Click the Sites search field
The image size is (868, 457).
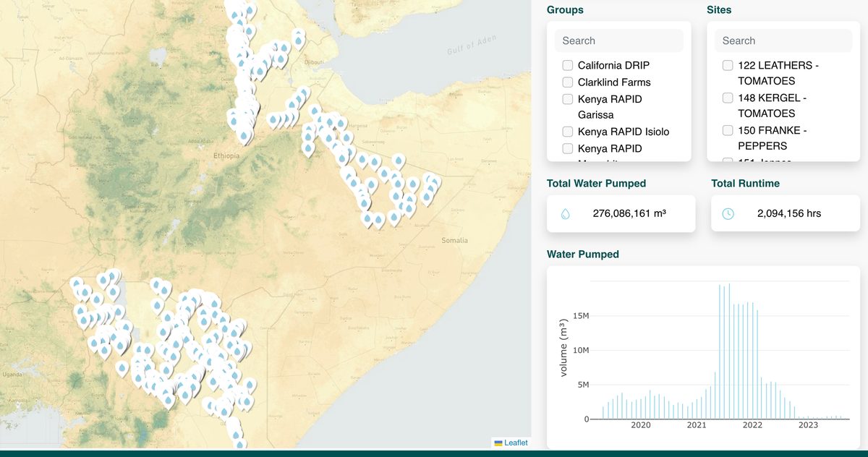point(782,40)
